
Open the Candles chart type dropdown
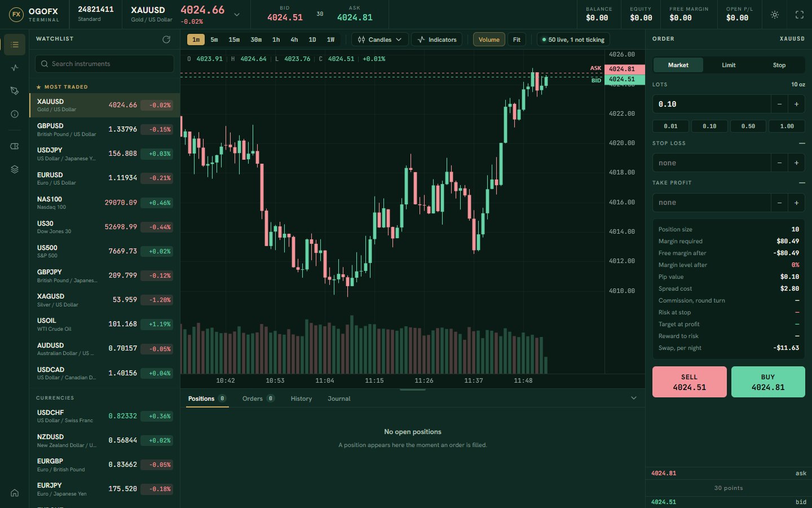(380, 40)
